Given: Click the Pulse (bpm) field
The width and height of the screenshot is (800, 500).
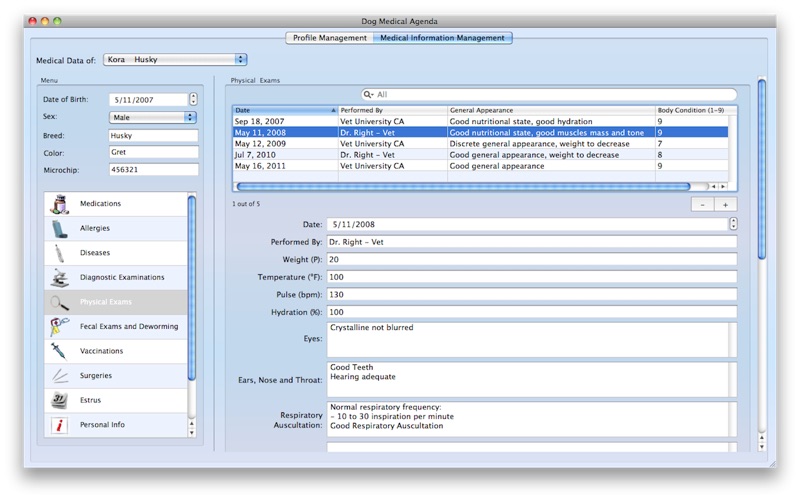Looking at the screenshot, I should 532,295.
